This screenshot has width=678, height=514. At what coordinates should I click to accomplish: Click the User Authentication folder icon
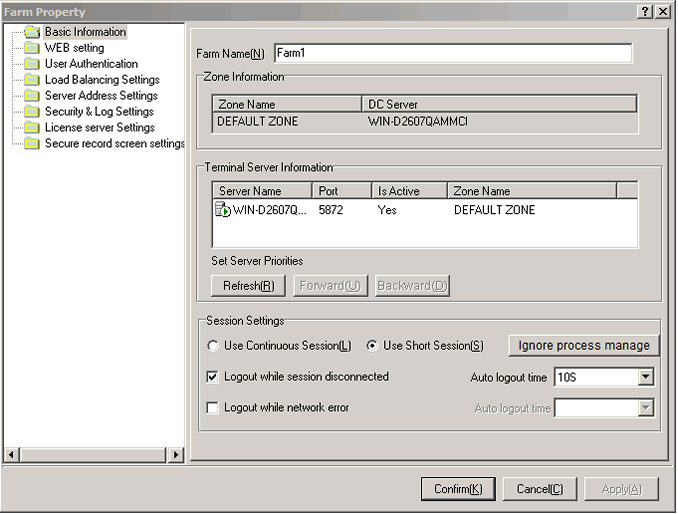tap(32, 64)
